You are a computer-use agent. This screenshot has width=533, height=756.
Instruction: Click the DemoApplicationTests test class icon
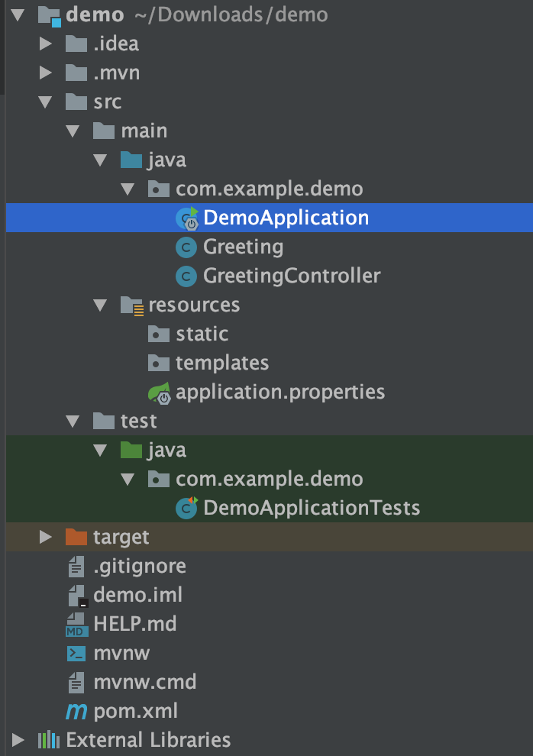point(186,508)
